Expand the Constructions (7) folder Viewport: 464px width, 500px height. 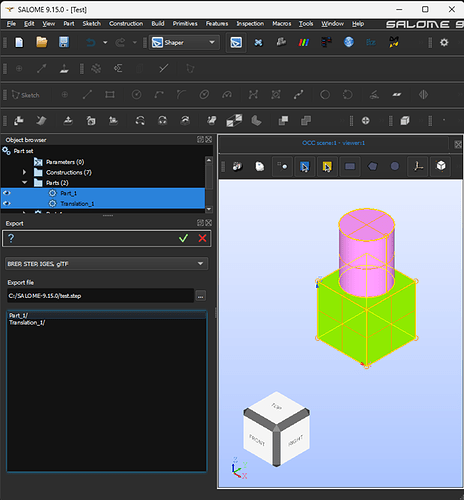click(24, 172)
